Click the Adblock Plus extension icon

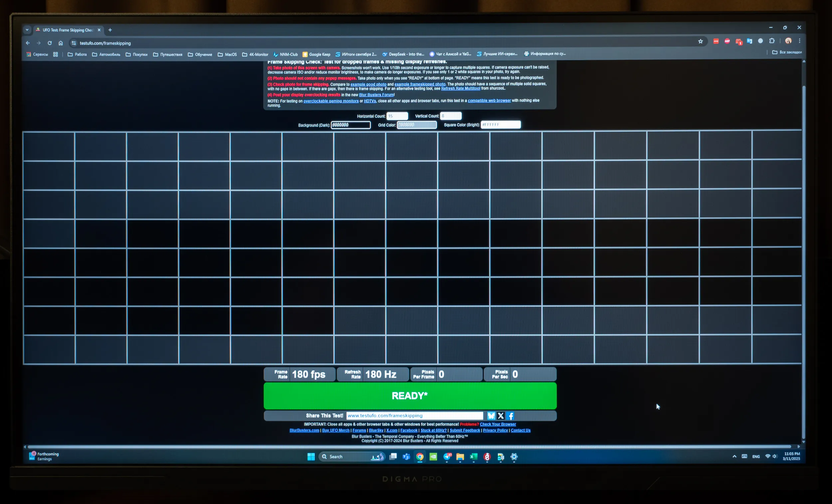pyautogui.click(x=727, y=41)
